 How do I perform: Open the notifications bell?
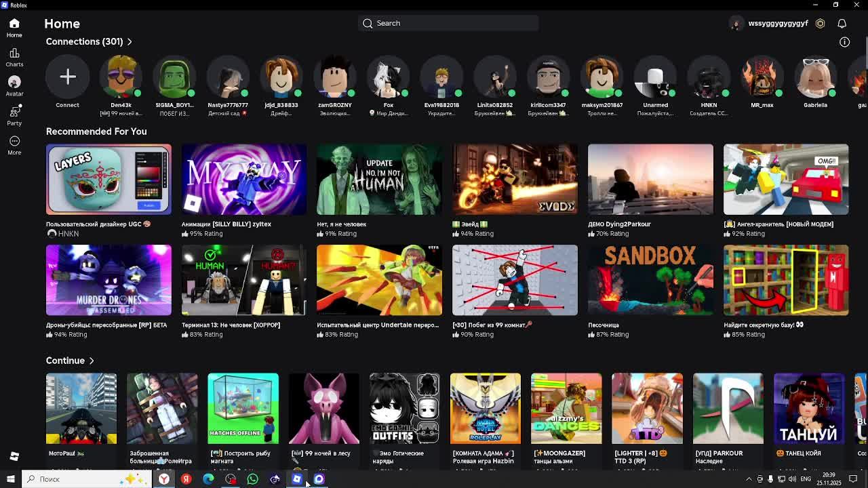pyautogui.click(x=842, y=23)
